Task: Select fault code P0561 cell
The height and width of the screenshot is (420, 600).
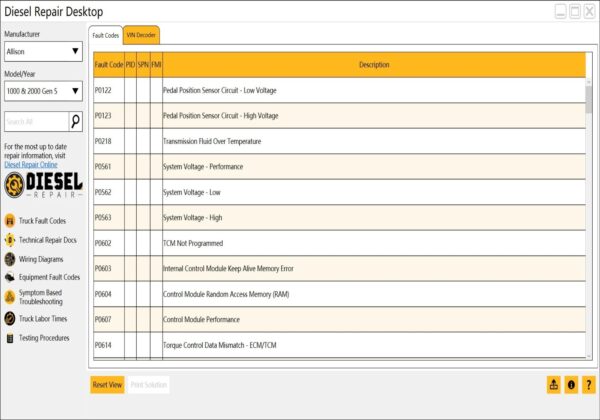Action: pyautogui.click(x=109, y=166)
